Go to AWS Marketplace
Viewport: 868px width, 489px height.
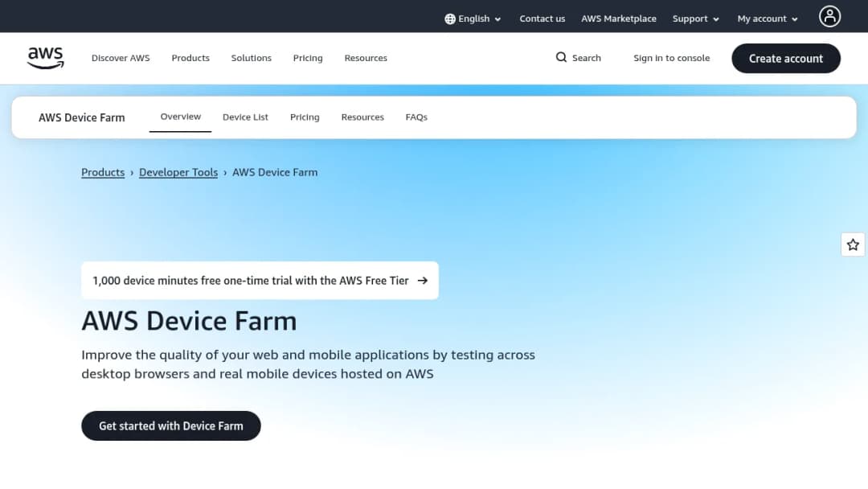pos(618,18)
